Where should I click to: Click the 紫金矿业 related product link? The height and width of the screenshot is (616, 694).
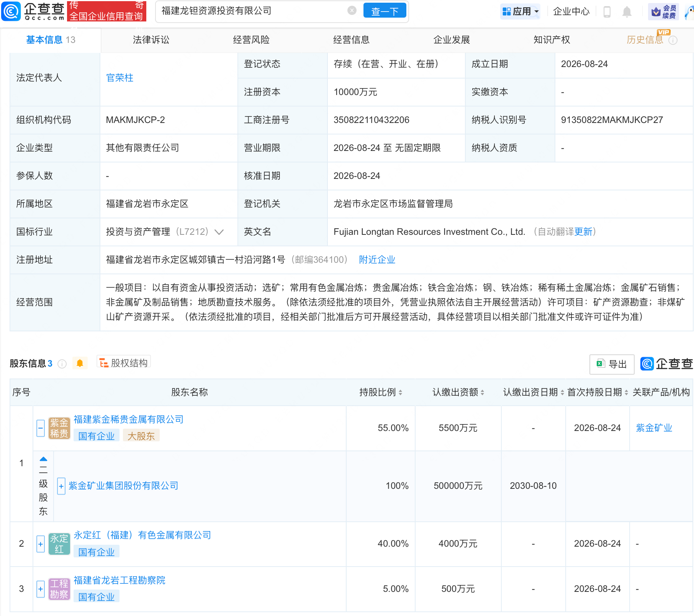(654, 428)
